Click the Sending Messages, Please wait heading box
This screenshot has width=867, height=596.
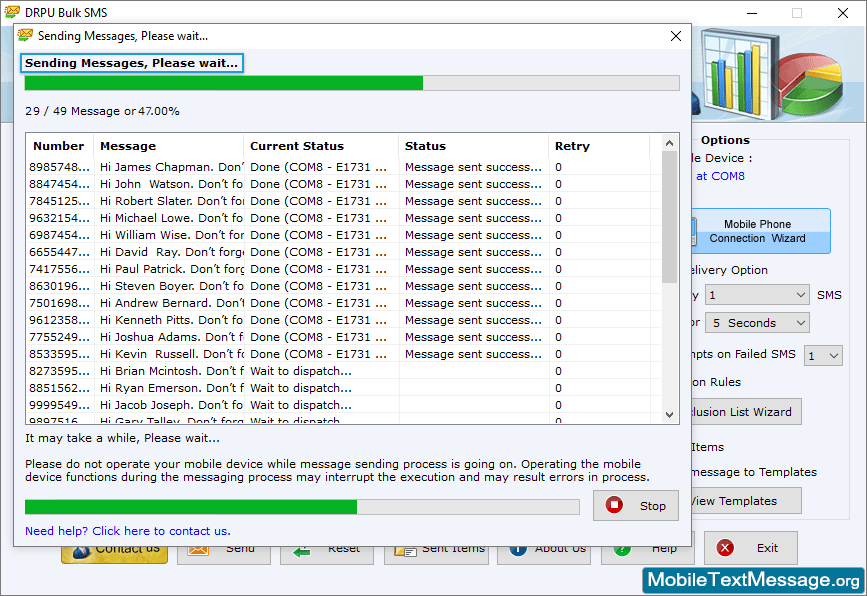pos(132,63)
